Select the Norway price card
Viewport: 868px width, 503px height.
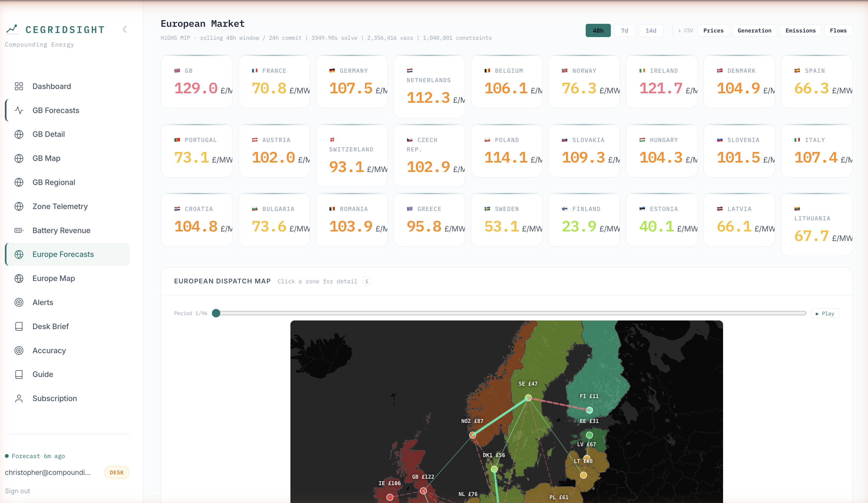584,82
